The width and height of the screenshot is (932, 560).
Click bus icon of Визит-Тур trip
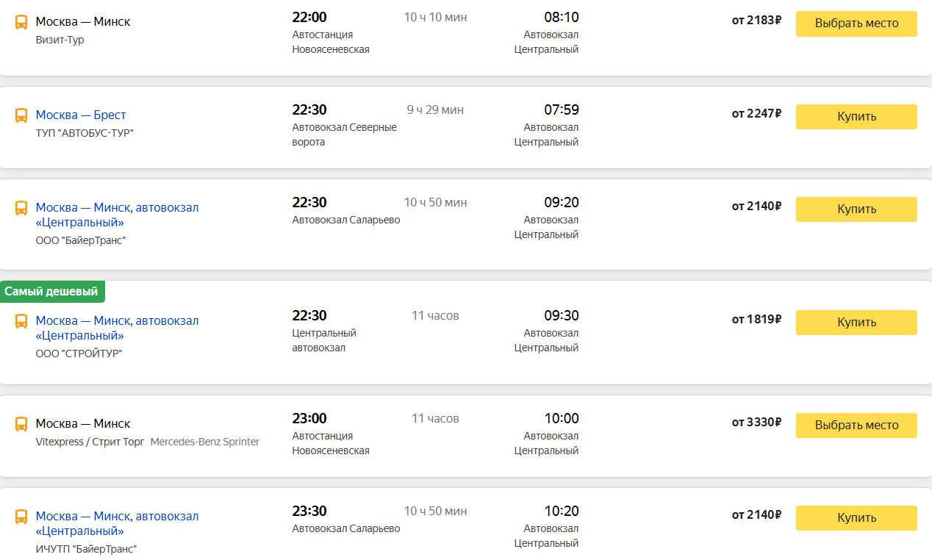(21, 22)
